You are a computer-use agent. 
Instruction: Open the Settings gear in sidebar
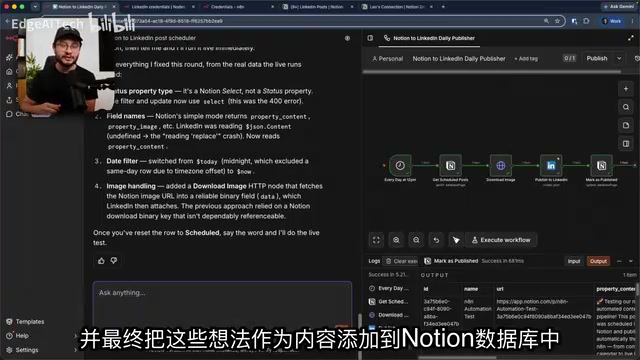point(9,350)
